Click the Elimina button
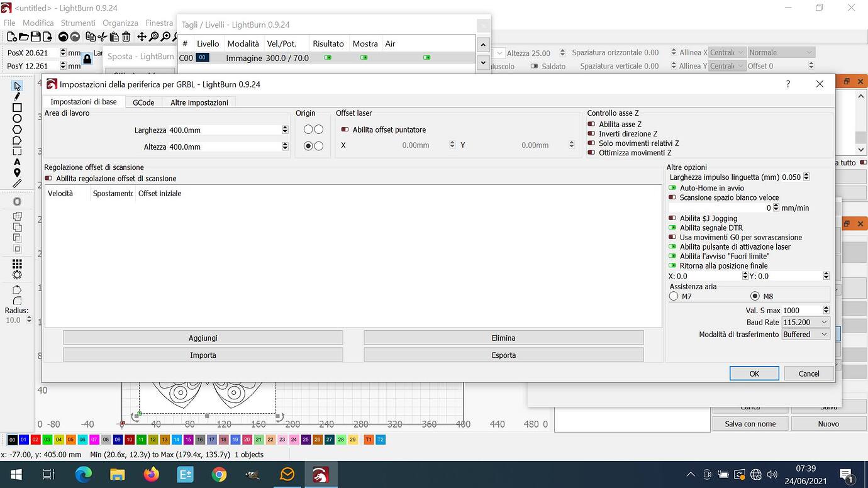This screenshot has width=868, height=488. point(504,338)
